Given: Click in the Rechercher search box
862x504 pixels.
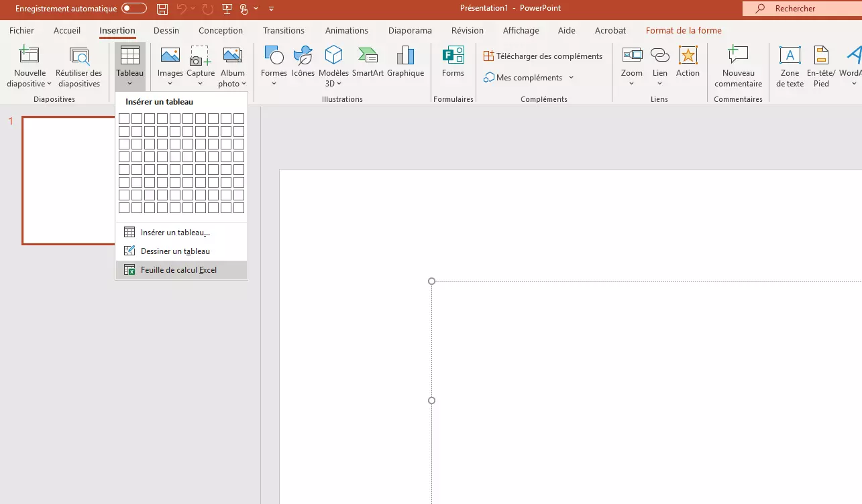Looking at the screenshot, I should [802, 9].
